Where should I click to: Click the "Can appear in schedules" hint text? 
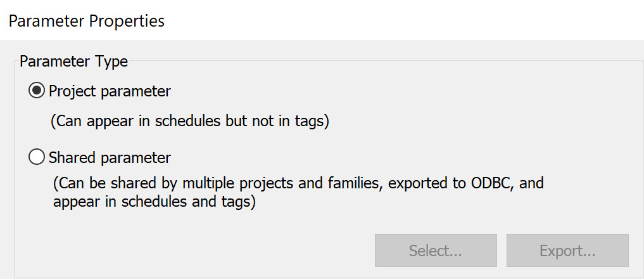tap(190, 122)
